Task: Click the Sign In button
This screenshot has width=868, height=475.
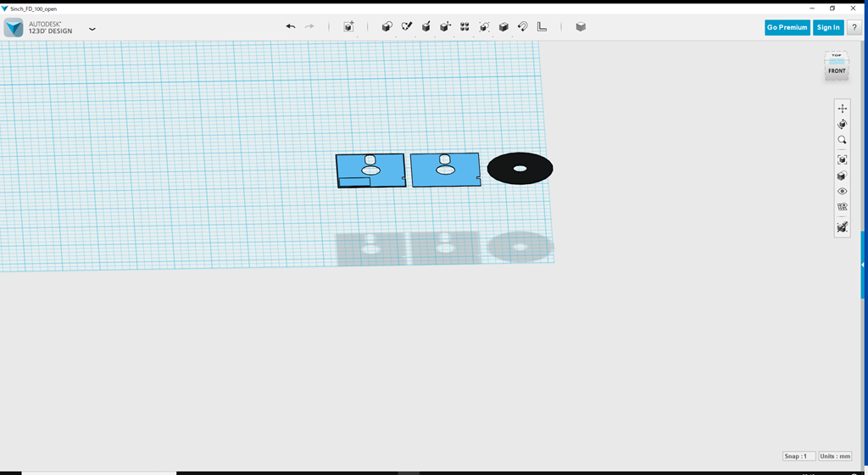Action: (x=827, y=27)
